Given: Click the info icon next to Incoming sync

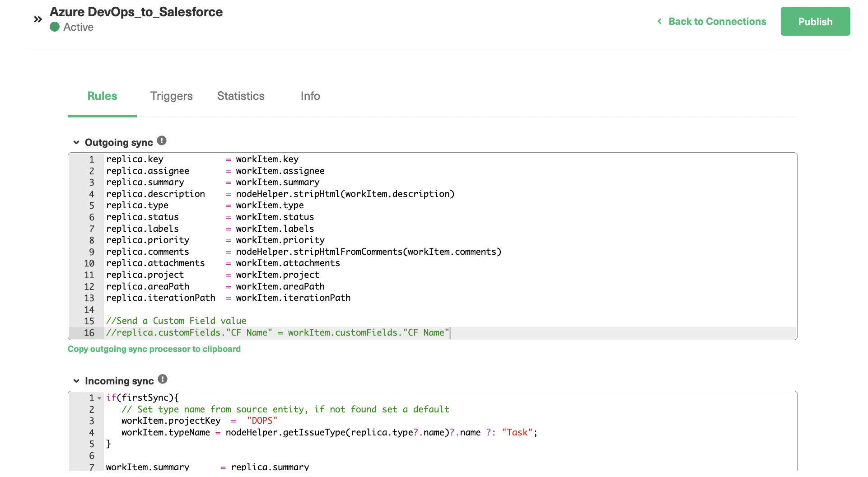Looking at the screenshot, I should [x=163, y=379].
